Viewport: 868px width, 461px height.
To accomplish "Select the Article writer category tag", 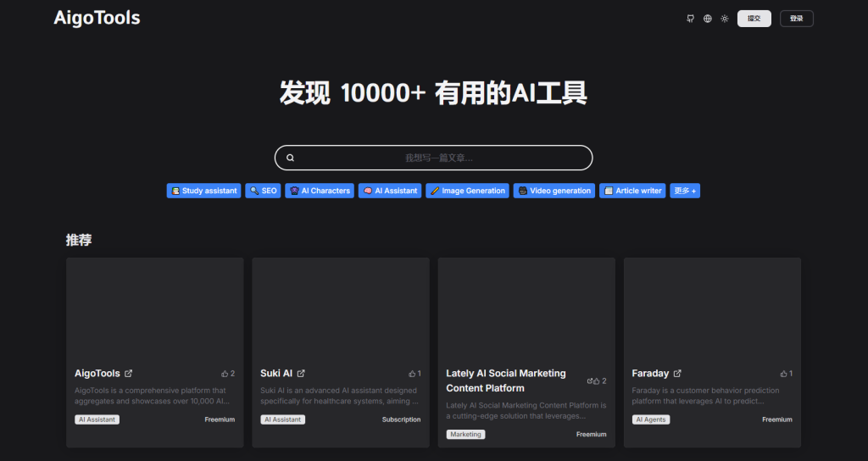I will click(632, 191).
